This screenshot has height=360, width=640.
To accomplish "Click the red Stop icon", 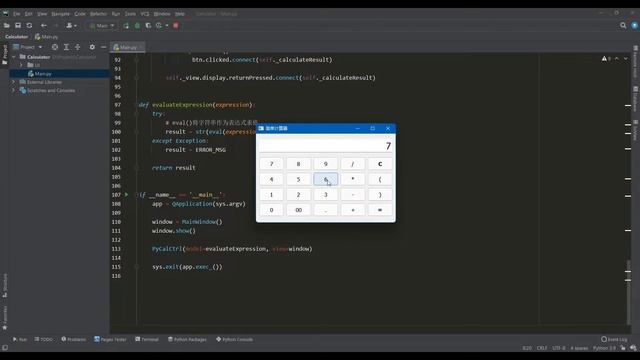I will coord(176,26).
